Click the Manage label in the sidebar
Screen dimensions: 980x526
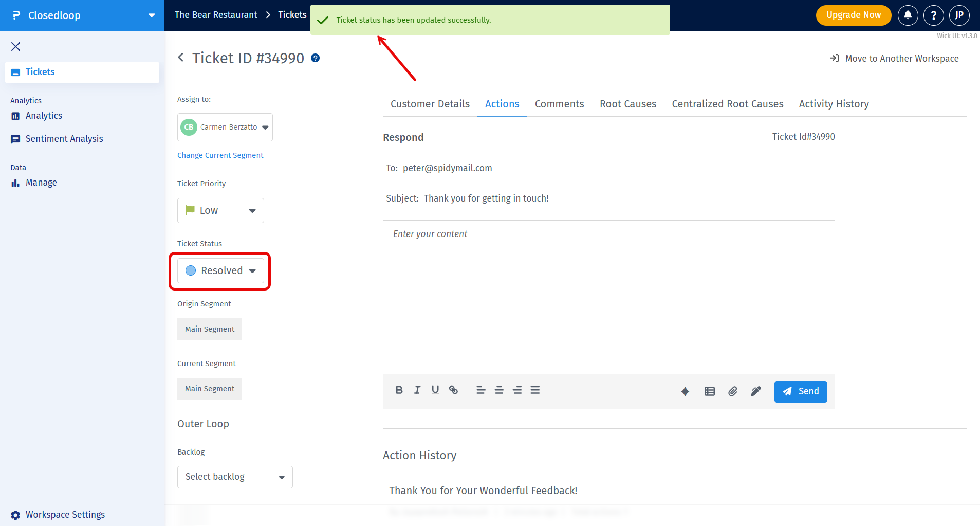[41, 183]
